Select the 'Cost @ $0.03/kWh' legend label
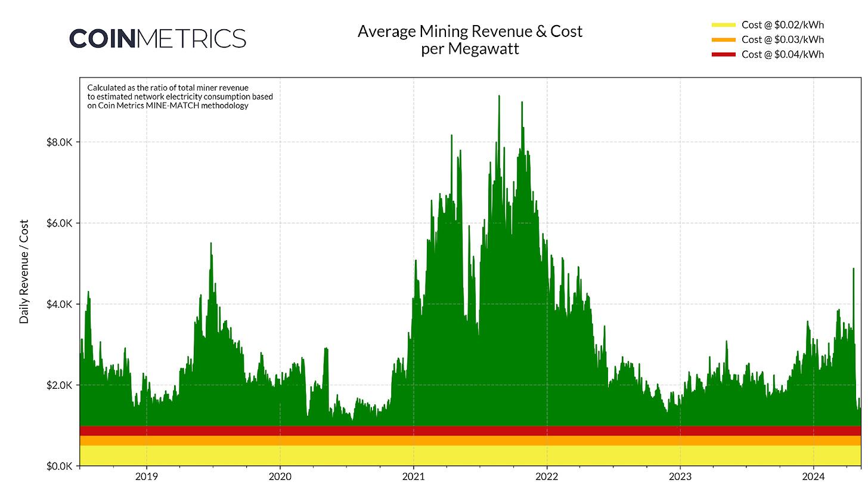This screenshot has height=489, width=868. 783,40
